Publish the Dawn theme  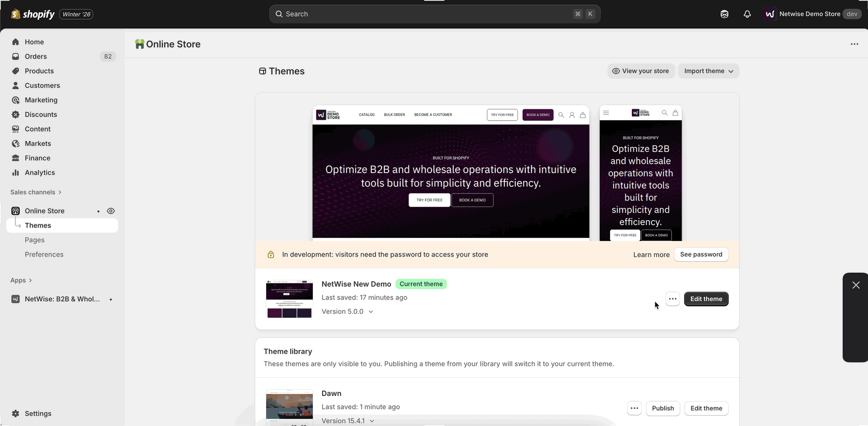(x=663, y=408)
